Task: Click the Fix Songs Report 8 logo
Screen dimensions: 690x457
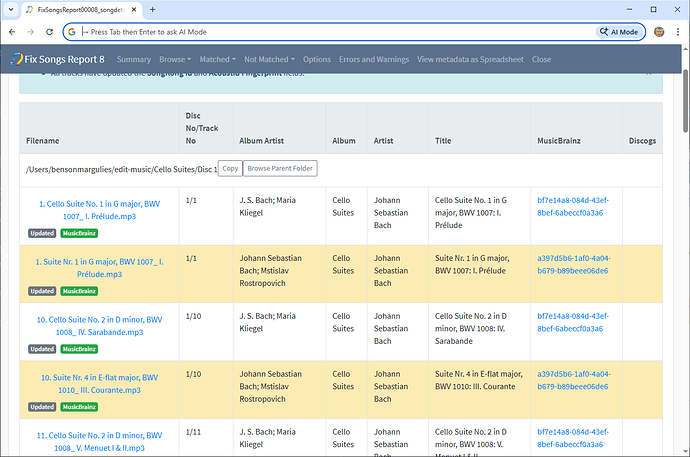Action: pyautogui.click(x=57, y=59)
